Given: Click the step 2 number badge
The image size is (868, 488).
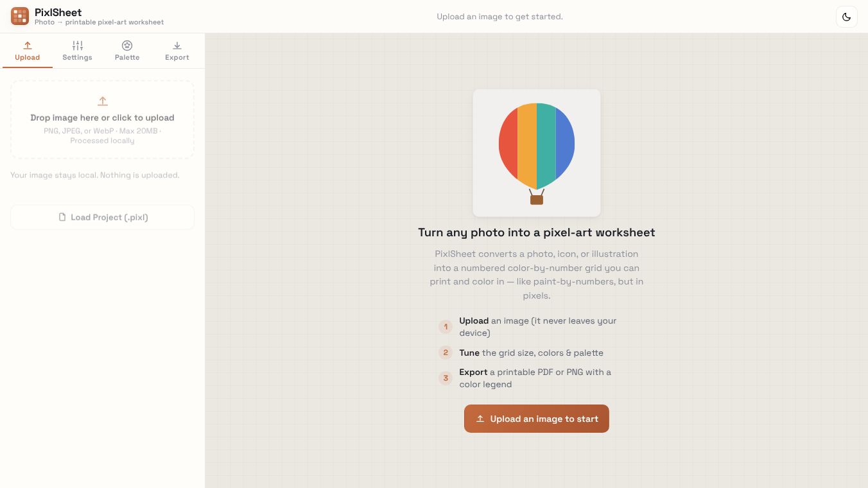Looking at the screenshot, I should (446, 353).
